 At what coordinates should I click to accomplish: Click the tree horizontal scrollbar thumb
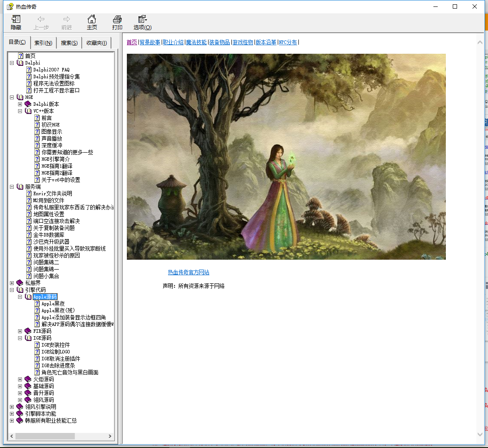pos(45,436)
